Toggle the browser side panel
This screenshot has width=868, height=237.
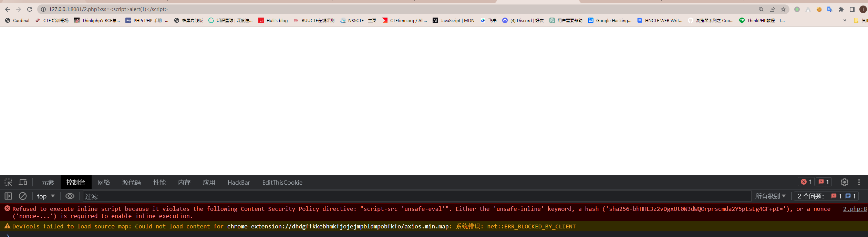click(x=852, y=9)
